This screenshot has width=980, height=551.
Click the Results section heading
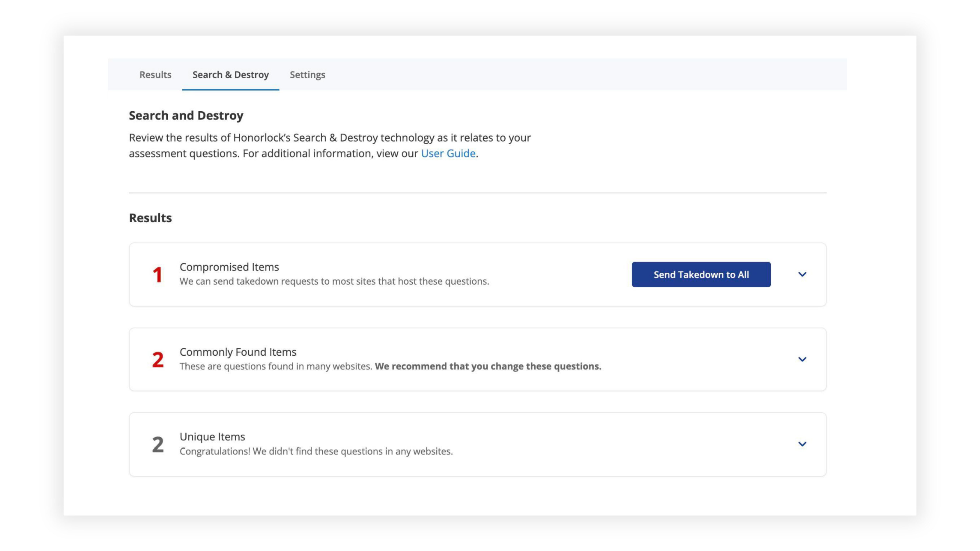coord(150,218)
